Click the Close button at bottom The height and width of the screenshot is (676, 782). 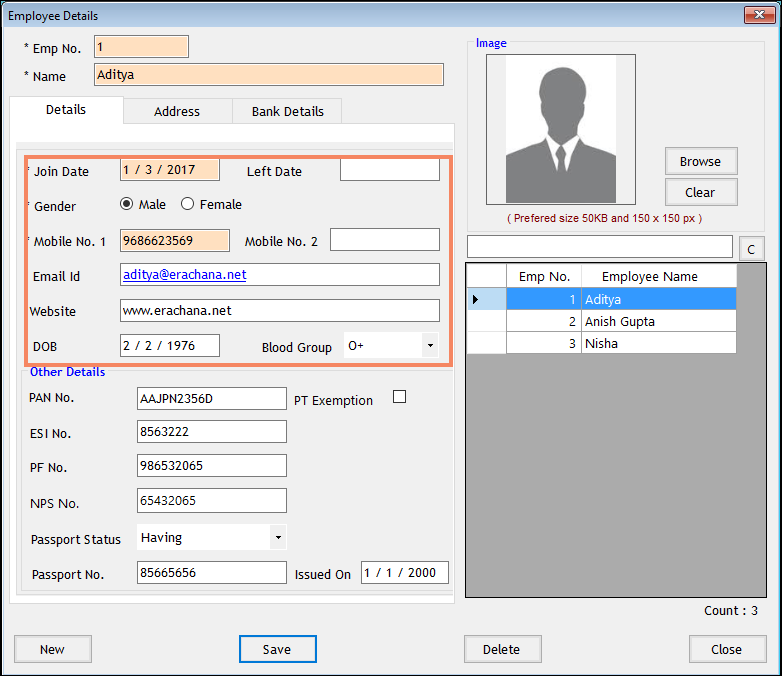[727, 649]
